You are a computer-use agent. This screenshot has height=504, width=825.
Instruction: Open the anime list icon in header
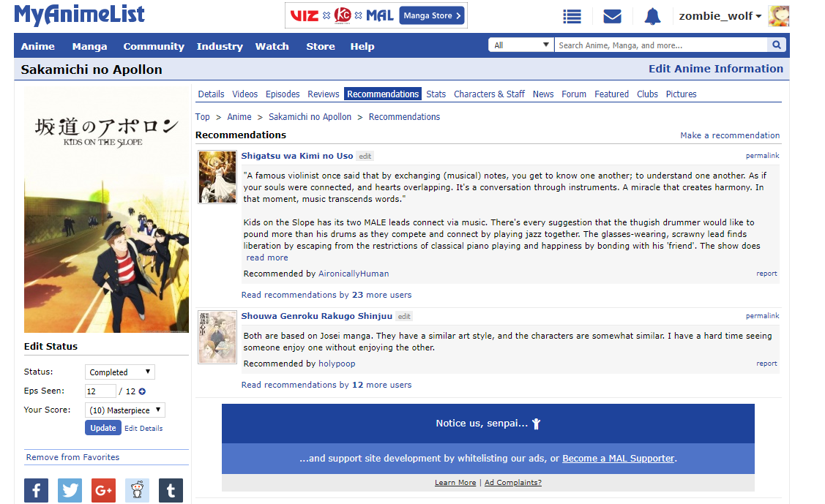pyautogui.click(x=572, y=16)
